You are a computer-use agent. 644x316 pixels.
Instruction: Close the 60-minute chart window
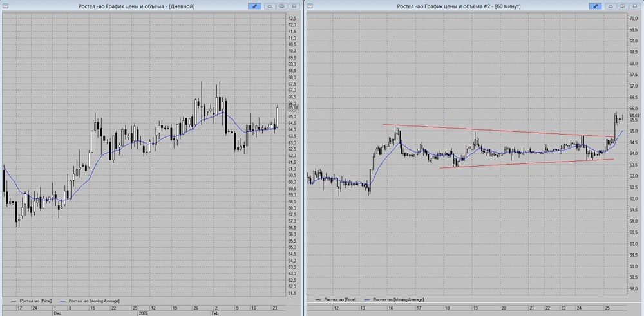[634, 6]
